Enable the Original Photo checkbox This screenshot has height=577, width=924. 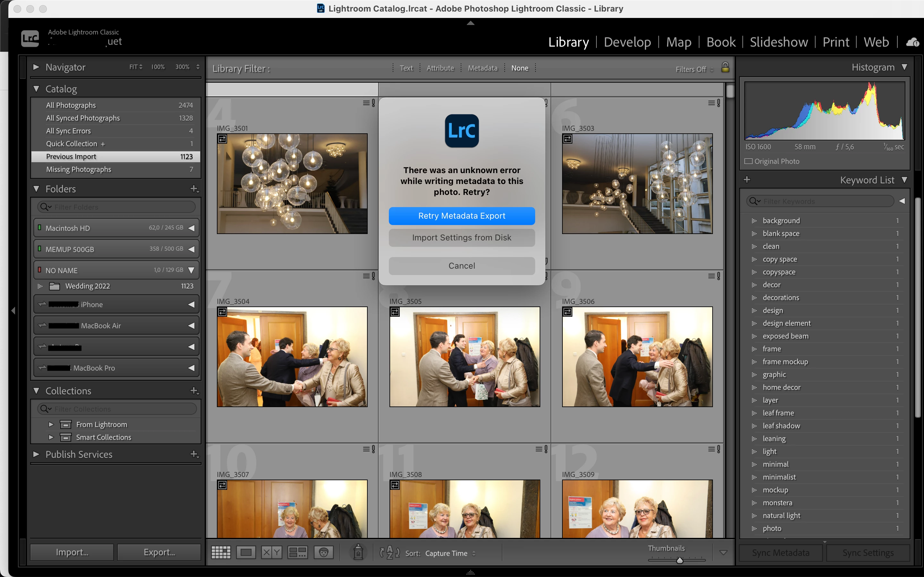(x=749, y=162)
